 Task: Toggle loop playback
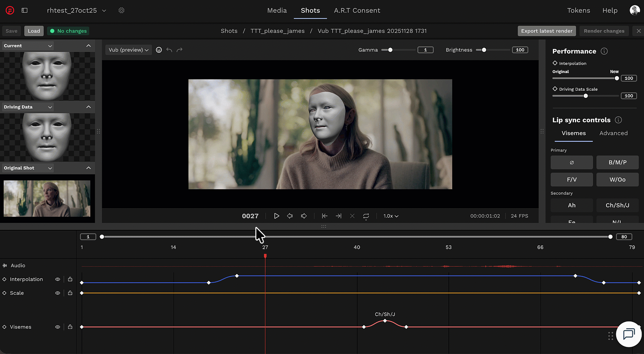click(366, 216)
